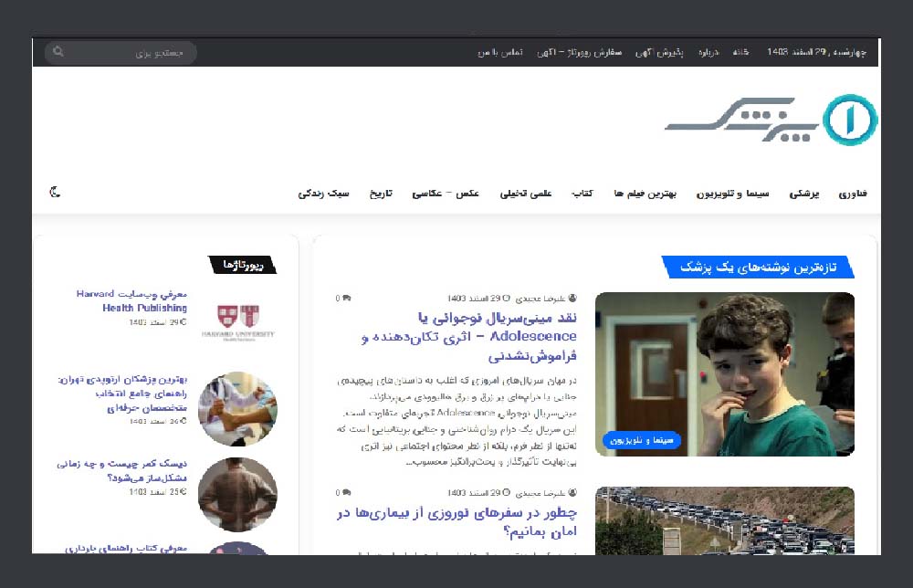Open the 'پذیرش آگهی' link in the top bar
Viewport: 913px width, 588px height.
point(659,52)
